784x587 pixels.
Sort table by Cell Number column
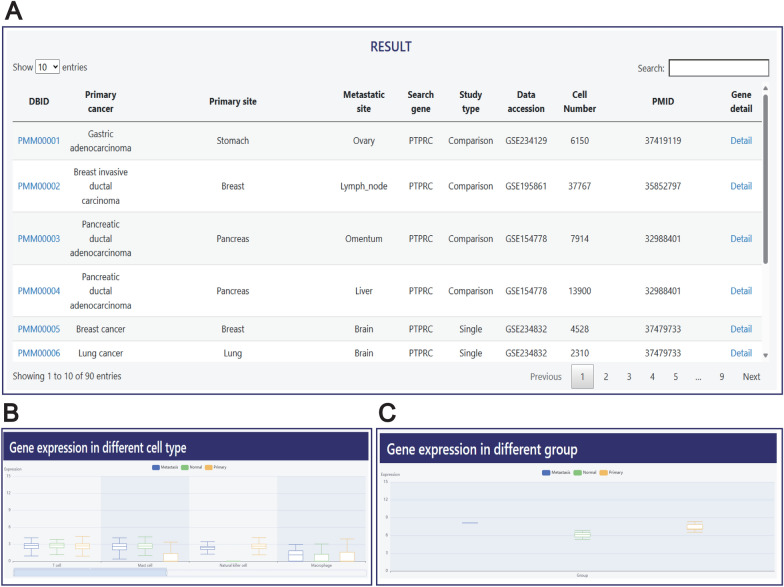point(580,102)
